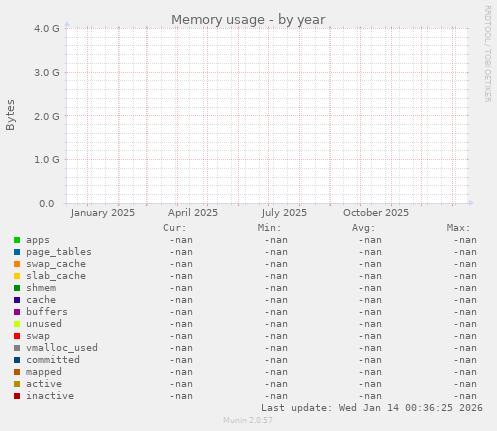Click the Min value for mapped
Image resolution: width=497 pixels, height=431 pixels.
pos(276,372)
